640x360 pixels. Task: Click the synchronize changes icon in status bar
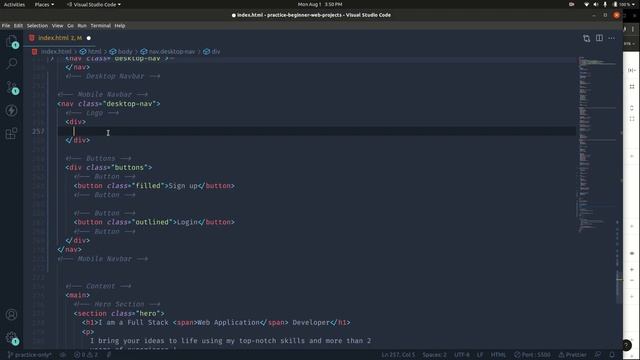click(63, 355)
